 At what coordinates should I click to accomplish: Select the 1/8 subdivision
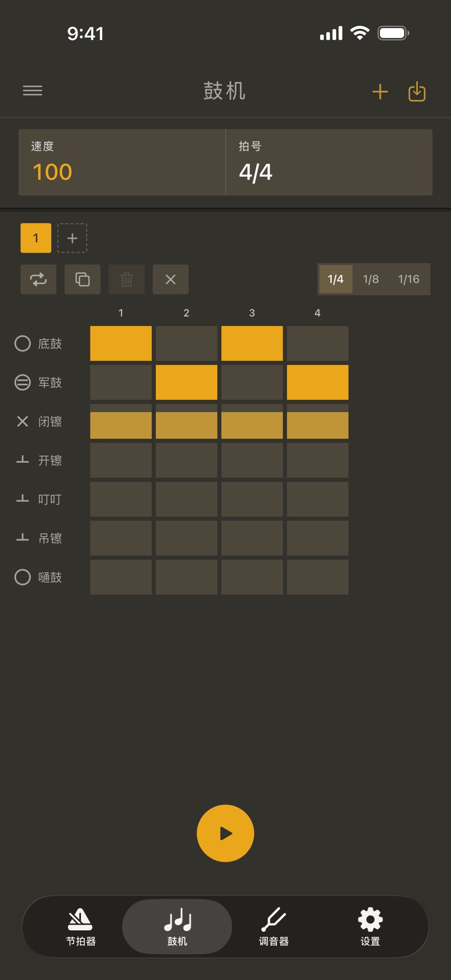[x=371, y=279]
